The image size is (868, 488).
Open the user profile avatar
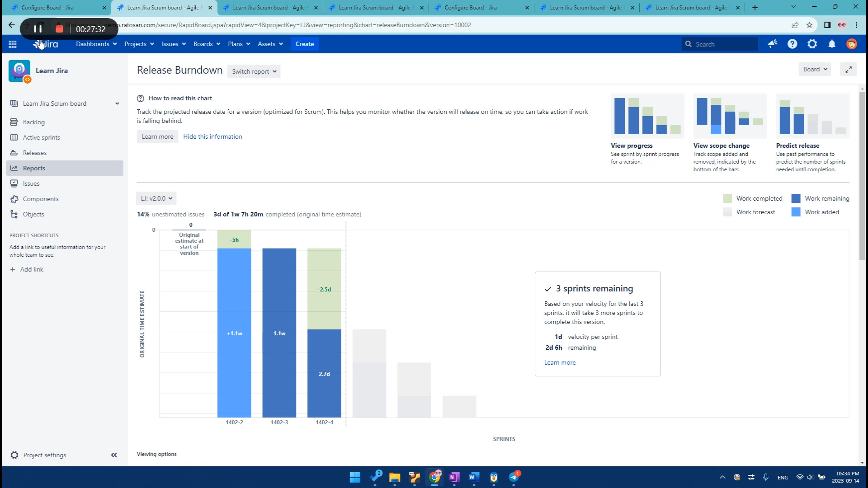[852, 44]
